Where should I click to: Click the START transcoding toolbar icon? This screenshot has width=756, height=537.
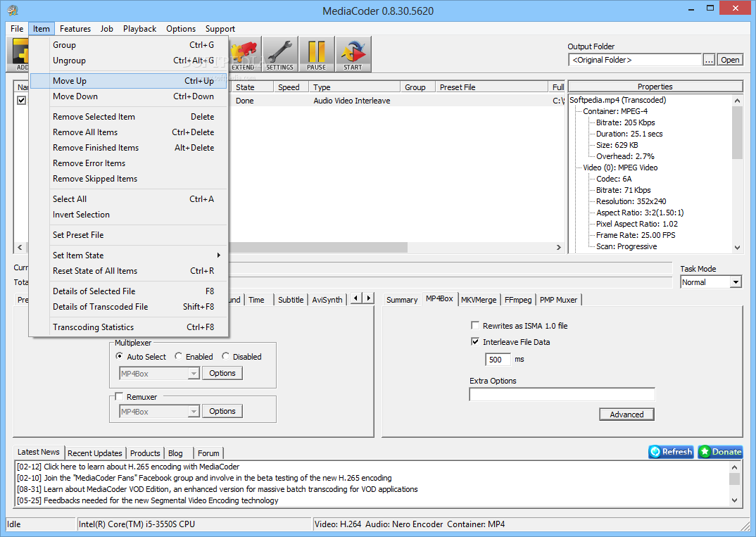[x=353, y=54]
